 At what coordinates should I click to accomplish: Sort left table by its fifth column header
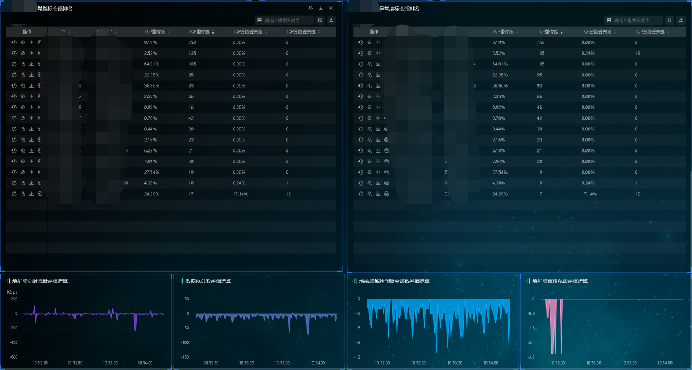pos(201,32)
